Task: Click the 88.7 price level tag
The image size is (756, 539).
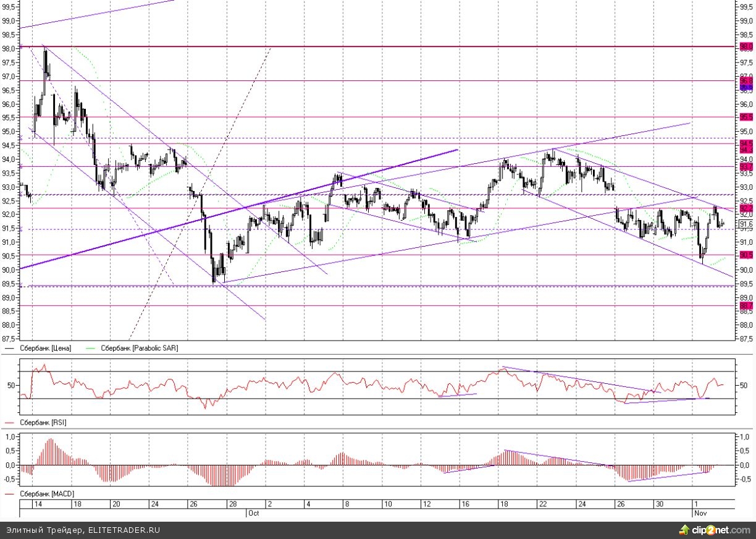Action: 746,305
